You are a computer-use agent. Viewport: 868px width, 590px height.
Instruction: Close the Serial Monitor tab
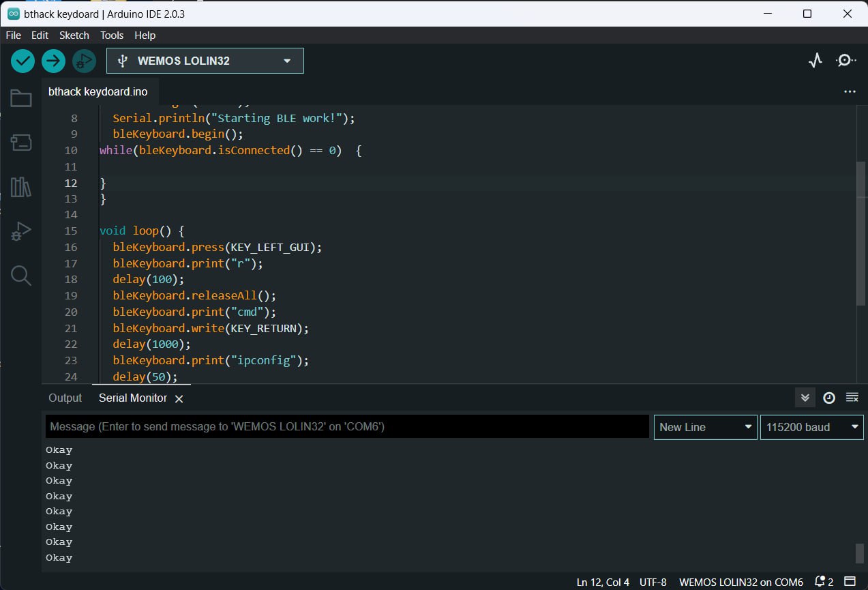coord(179,398)
